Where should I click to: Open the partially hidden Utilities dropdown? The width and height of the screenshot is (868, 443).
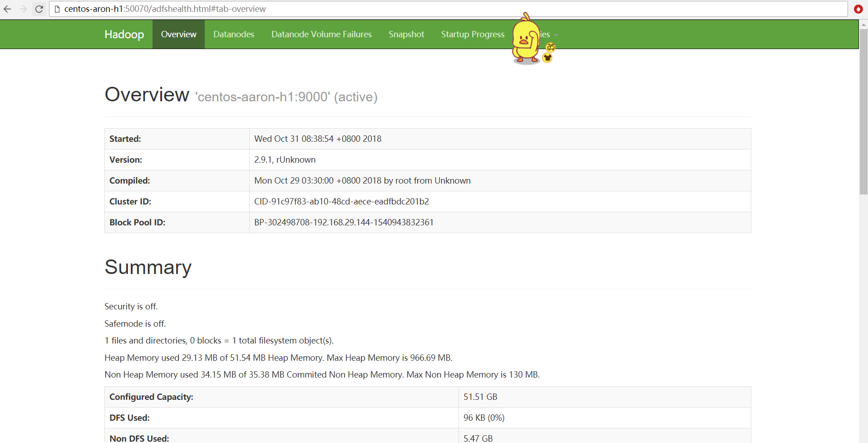tap(548, 35)
